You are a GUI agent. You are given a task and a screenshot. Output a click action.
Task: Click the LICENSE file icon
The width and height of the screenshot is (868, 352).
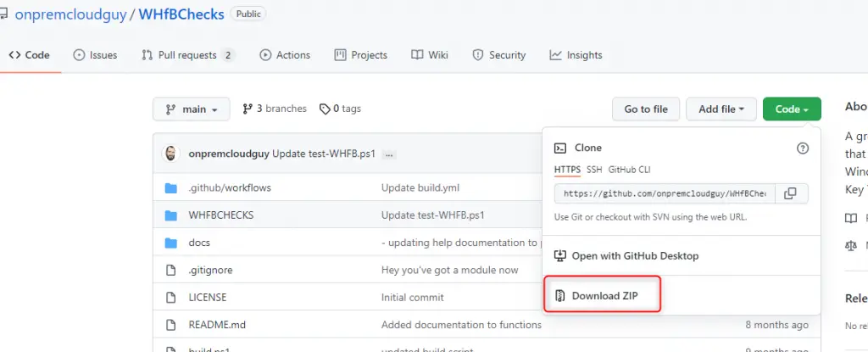tap(171, 297)
